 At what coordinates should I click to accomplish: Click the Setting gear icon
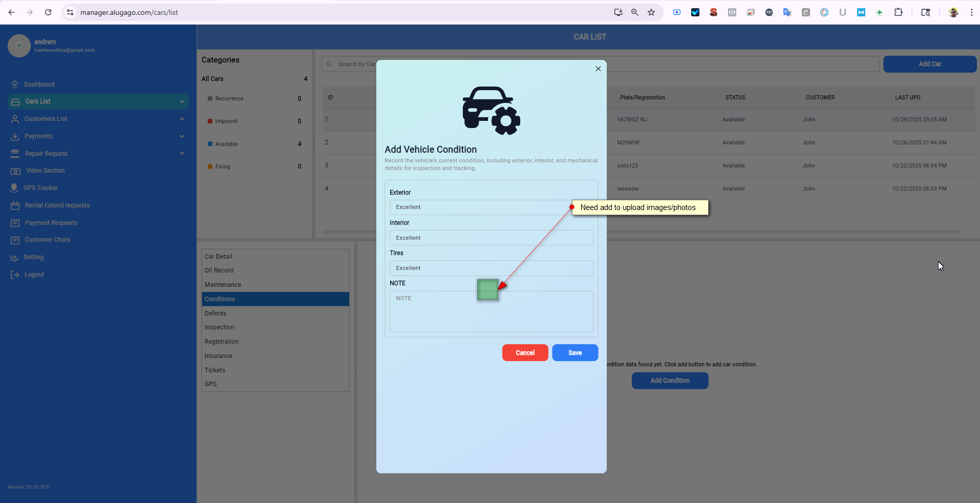coord(14,258)
